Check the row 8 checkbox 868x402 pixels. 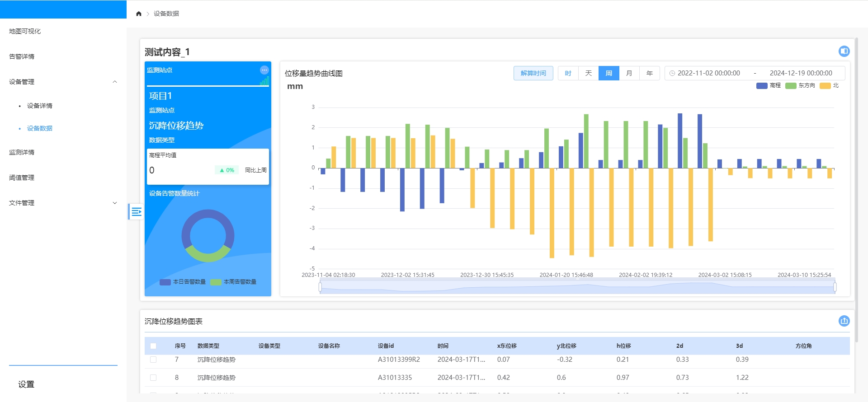(153, 378)
